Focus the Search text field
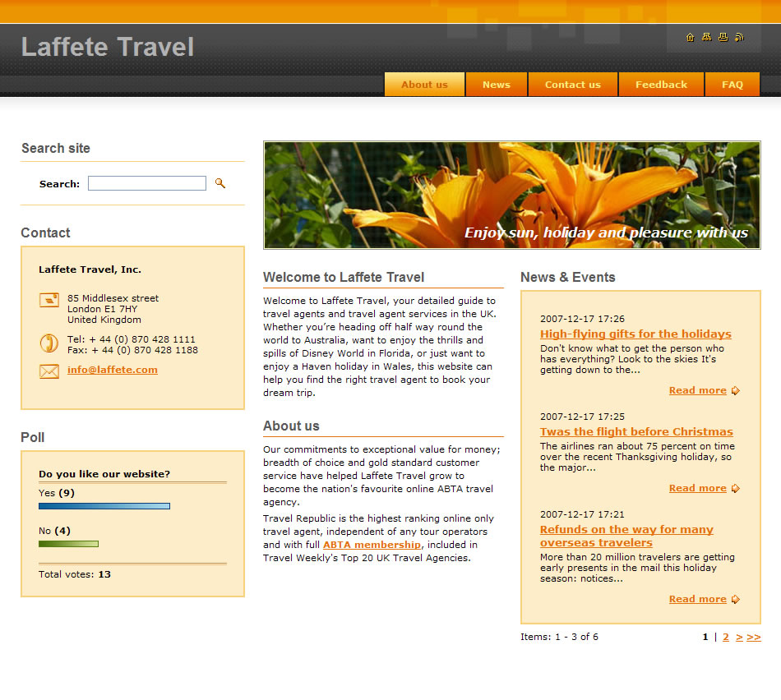 [147, 183]
